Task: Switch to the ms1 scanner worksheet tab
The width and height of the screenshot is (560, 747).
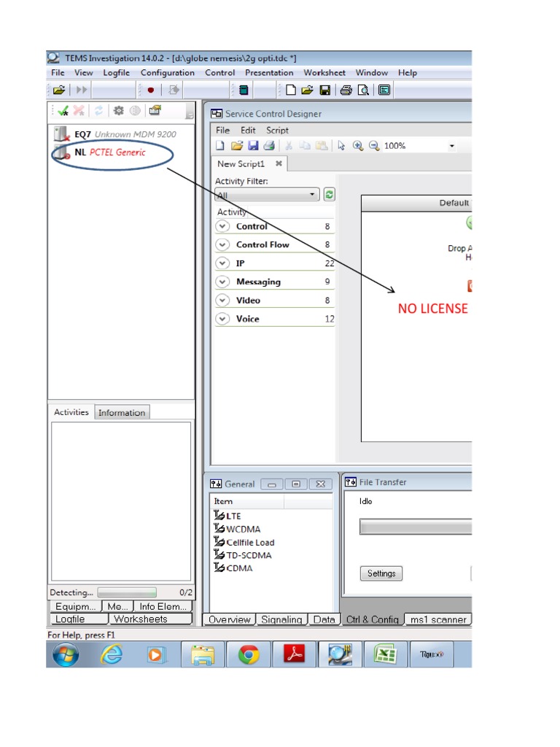Action: pyautogui.click(x=438, y=619)
